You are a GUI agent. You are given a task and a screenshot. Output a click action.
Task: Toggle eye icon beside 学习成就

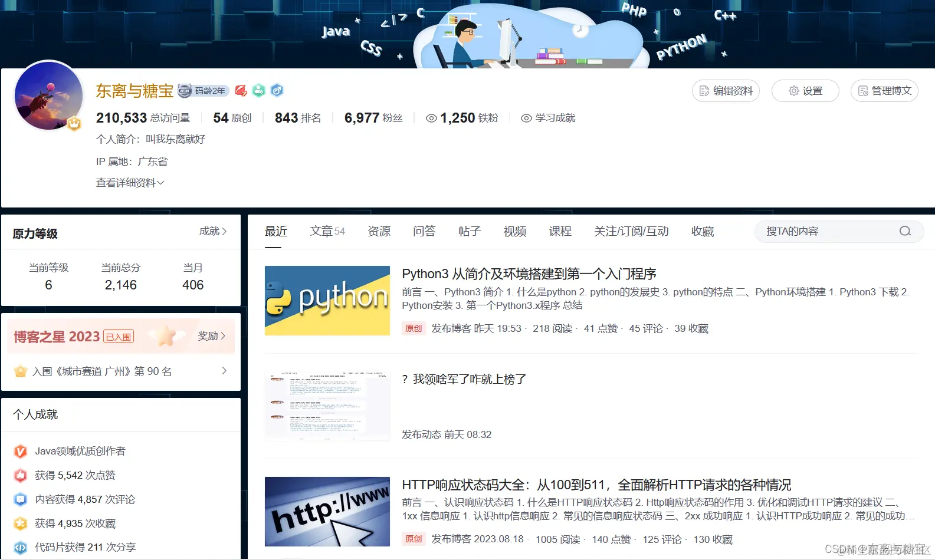pos(526,118)
